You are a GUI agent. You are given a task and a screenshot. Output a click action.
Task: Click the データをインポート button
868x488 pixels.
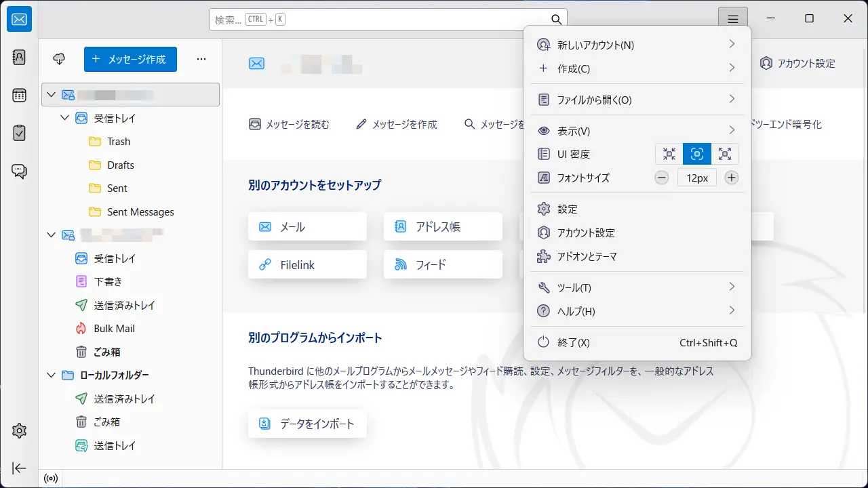(307, 424)
